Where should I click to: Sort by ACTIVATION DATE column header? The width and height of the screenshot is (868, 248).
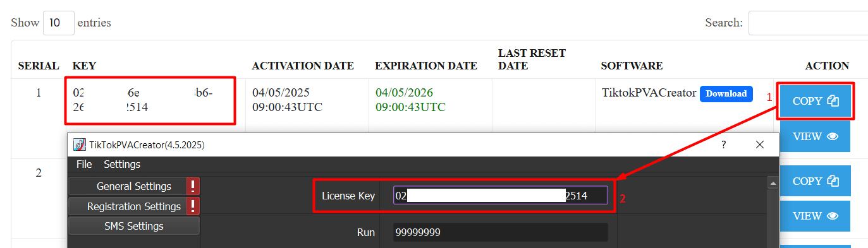[303, 66]
